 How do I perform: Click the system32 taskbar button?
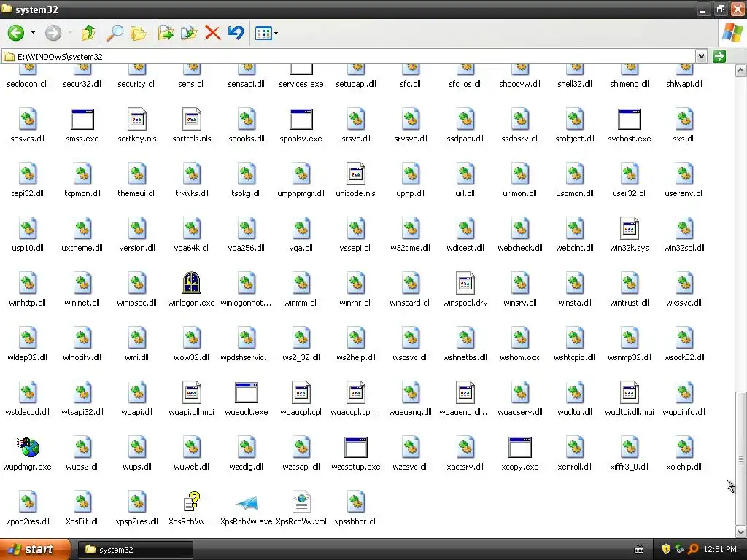click(x=135, y=550)
